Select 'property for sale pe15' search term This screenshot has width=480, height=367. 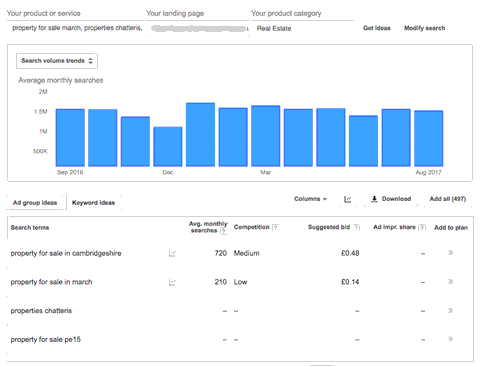46,339
